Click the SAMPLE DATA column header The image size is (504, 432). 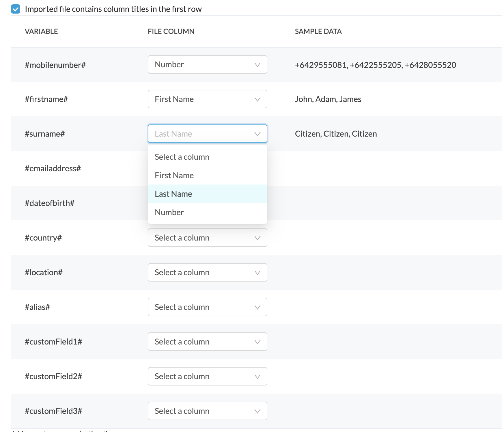pyautogui.click(x=318, y=31)
